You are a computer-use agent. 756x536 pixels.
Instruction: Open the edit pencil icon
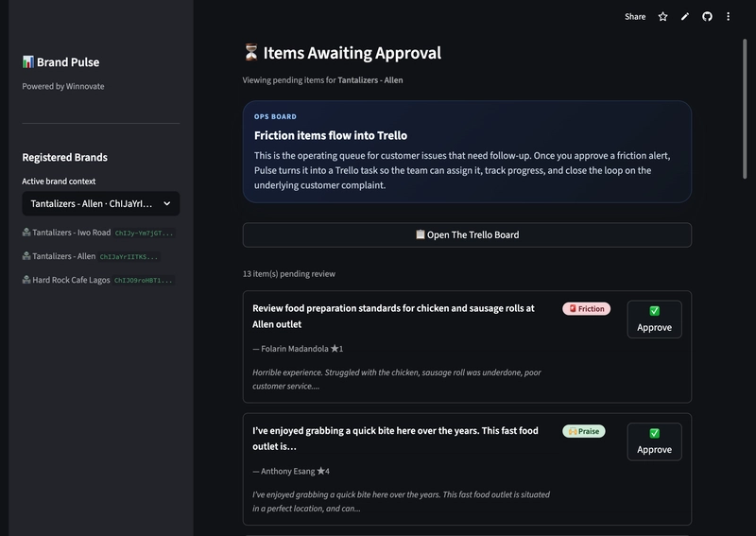point(684,17)
